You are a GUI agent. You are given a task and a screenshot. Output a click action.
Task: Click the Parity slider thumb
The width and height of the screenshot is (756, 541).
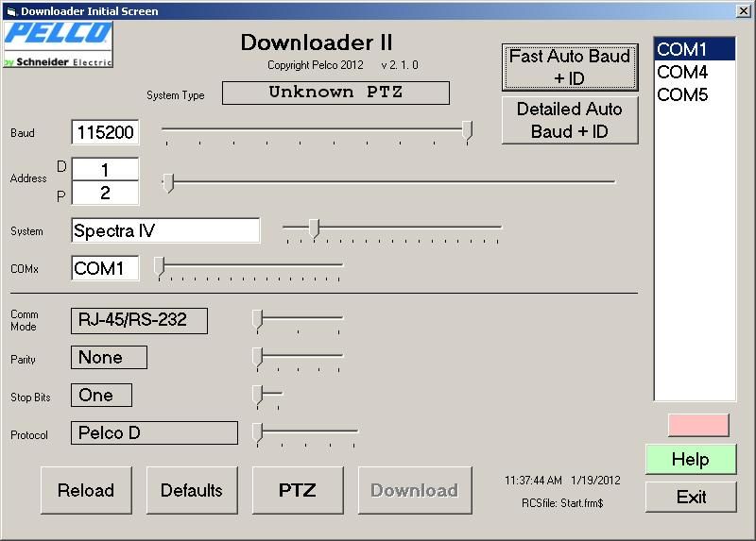258,358
